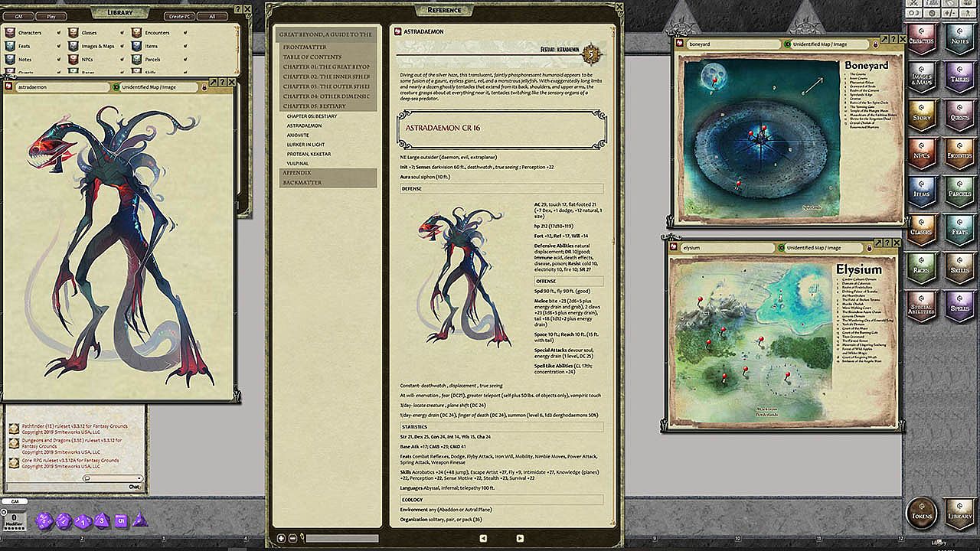
Task: Open the Story sidebar banner
Action: tap(922, 116)
